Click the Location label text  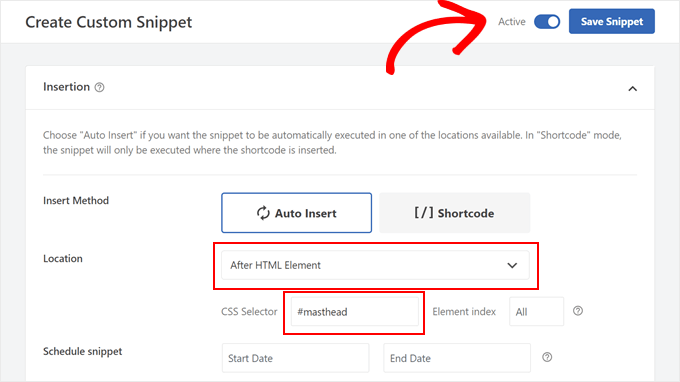coord(63,258)
